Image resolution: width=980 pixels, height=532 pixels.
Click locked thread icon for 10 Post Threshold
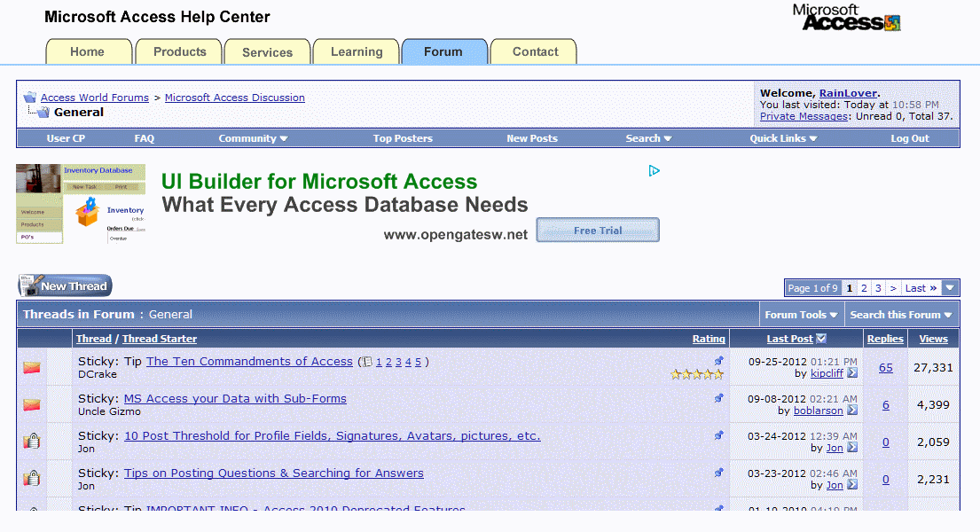point(32,442)
